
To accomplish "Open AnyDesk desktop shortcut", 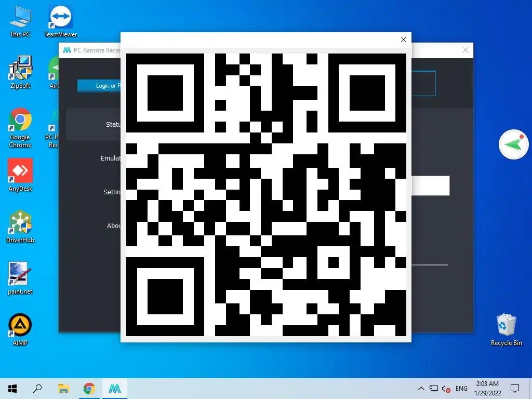I will 20,175.
